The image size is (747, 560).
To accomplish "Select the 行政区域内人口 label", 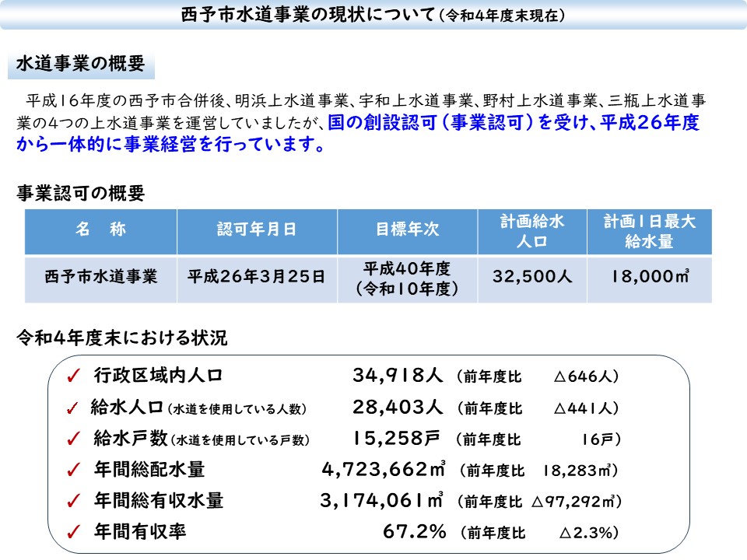I will click(x=158, y=376).
